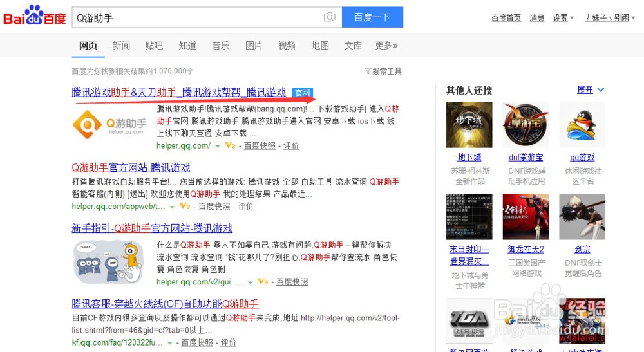This screenshot has width=644, height=352.
Task: Switch to 知道 tab
Action: [187, 46]
